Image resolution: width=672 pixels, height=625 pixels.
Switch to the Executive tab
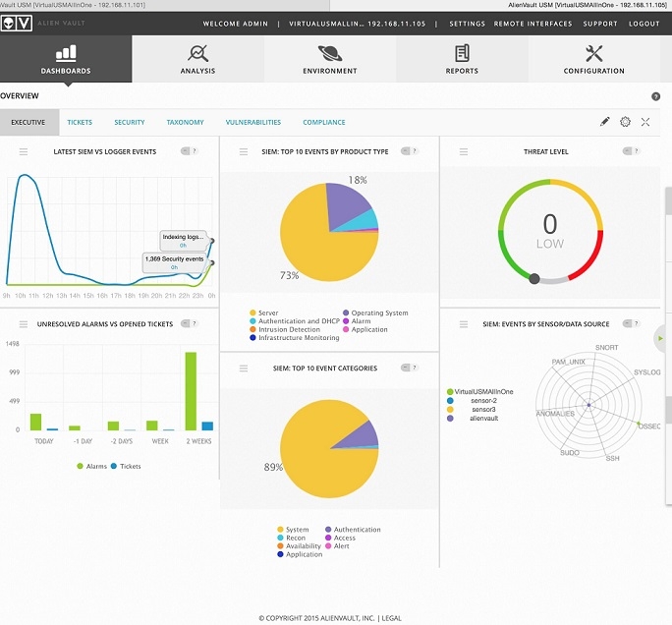[28, 122]
